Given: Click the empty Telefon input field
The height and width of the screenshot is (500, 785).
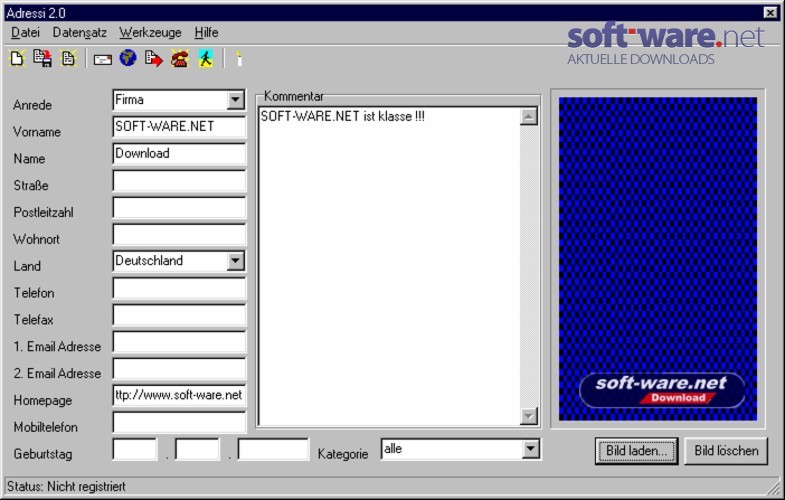Looking at the screenshot, I should [179, 288].
